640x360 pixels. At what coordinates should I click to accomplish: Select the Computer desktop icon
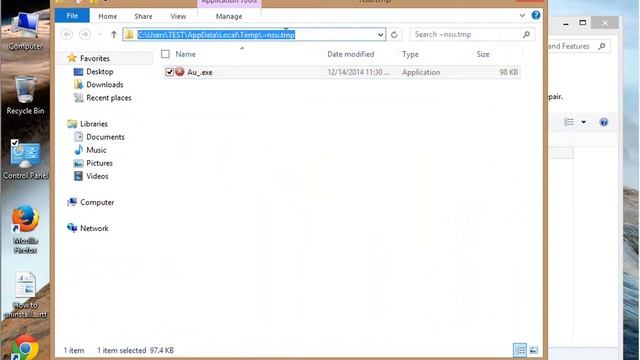[25, 32]
